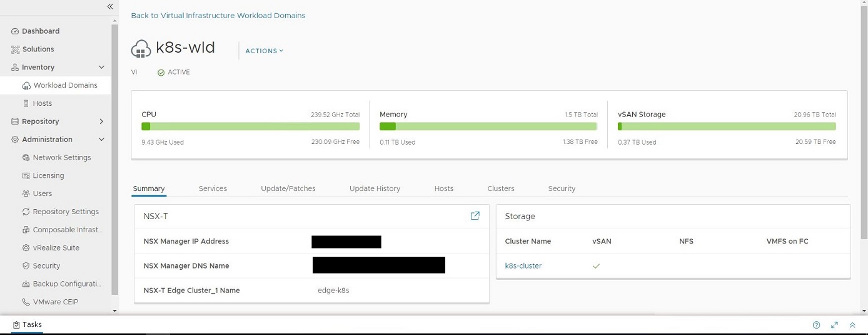Image resolution: width=868 pixels, height=335 pixels.
Task: Click the main page vertical scrollbar
Action: (864, 122)
